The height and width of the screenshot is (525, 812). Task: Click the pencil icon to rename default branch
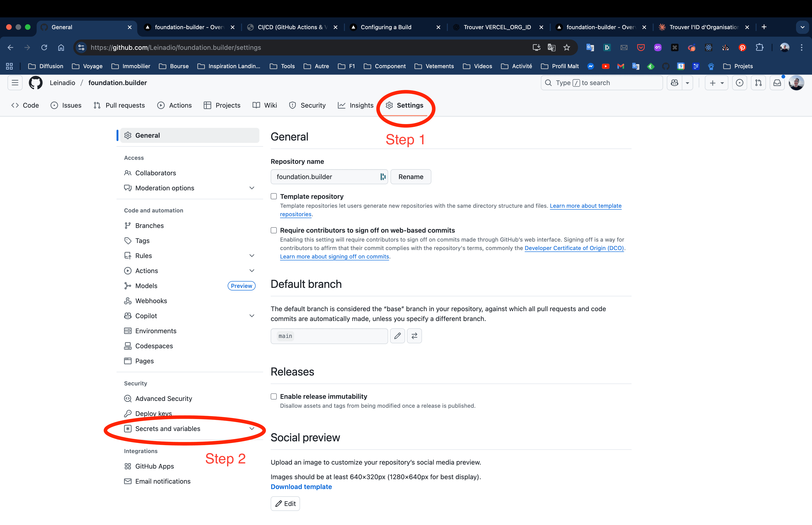tap(397, 336)
